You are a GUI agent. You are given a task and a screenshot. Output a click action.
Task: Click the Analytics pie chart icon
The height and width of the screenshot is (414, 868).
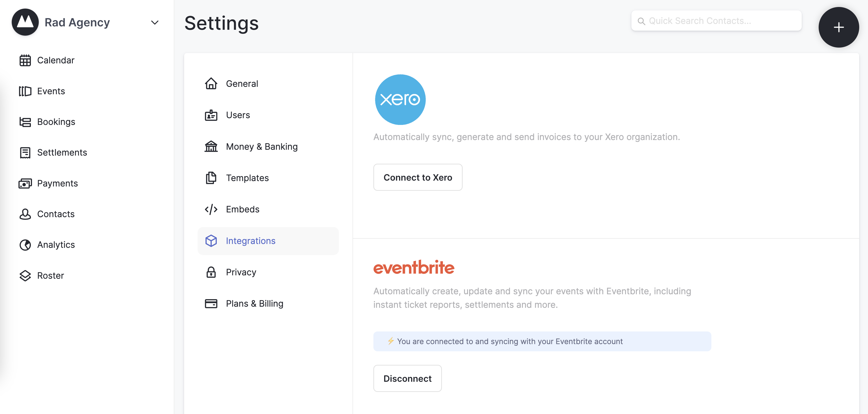click(x=25, y=245)
